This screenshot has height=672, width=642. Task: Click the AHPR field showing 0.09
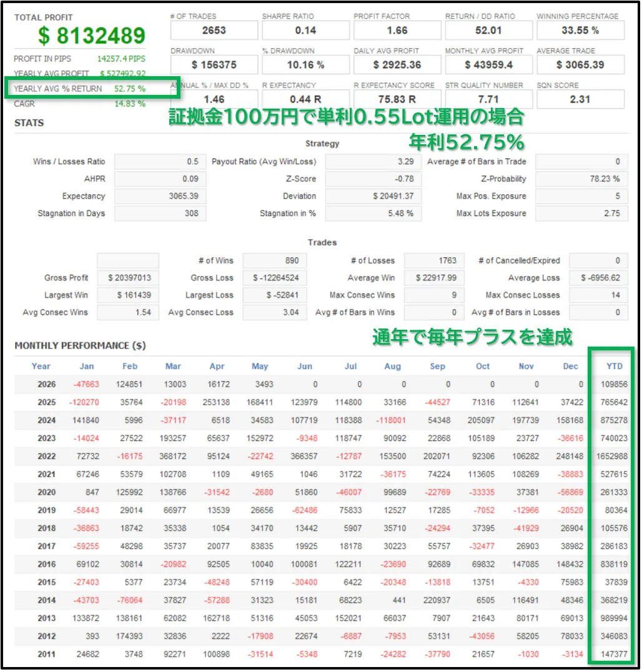click(x=160, y=179)
